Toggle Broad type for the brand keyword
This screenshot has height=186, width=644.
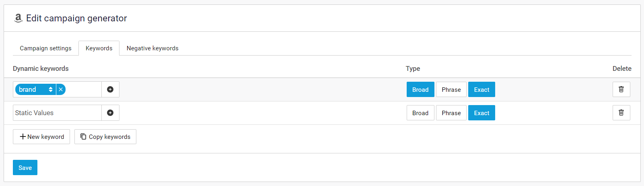click(420, 89)
